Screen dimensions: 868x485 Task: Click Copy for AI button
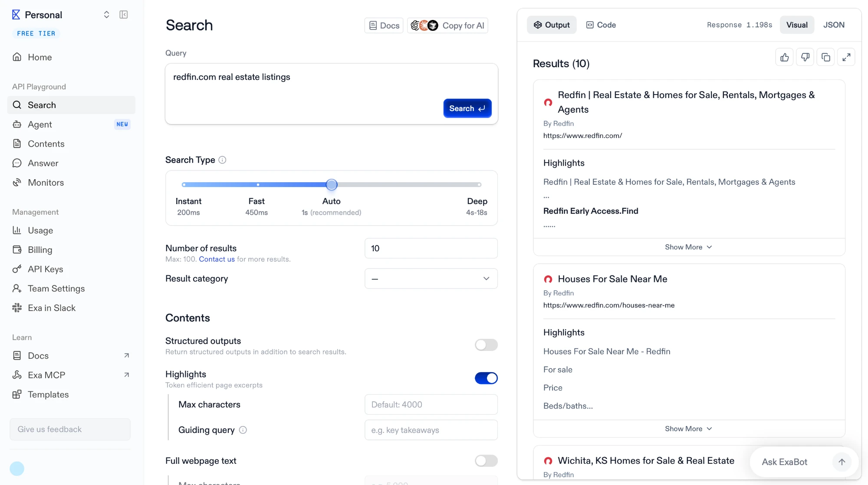pos(447,26)
